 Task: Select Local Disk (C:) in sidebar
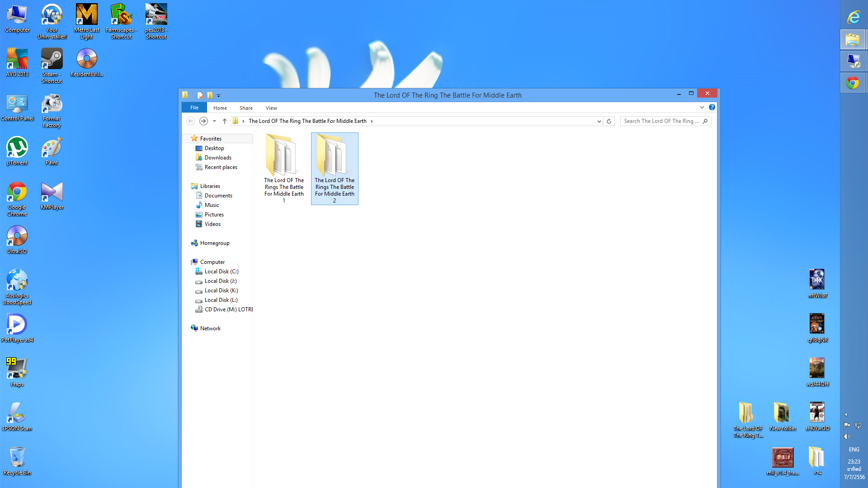(x=221, y=272)
